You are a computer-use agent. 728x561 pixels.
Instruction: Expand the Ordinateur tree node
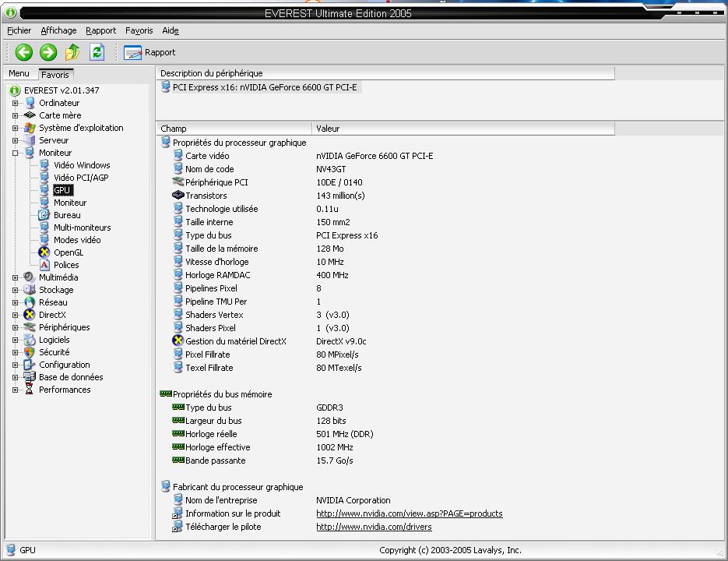coord(16,103)
